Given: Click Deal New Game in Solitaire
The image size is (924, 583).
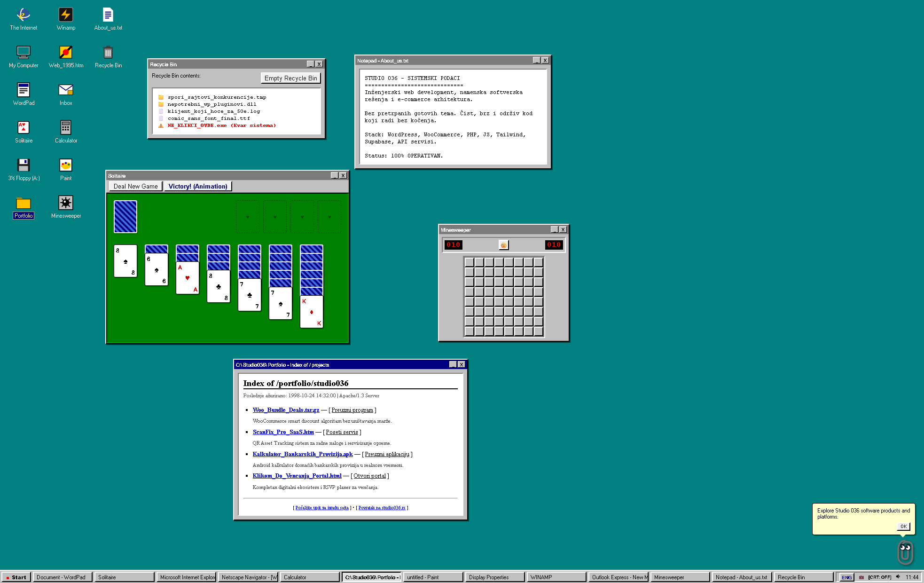Looking at the screenshot, I should (135, 186).
